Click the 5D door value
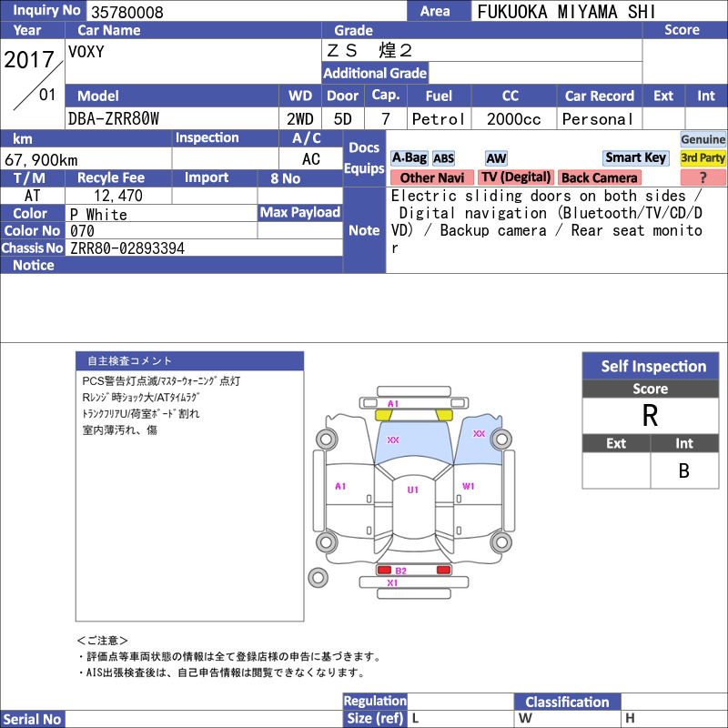 click(343, 119)
